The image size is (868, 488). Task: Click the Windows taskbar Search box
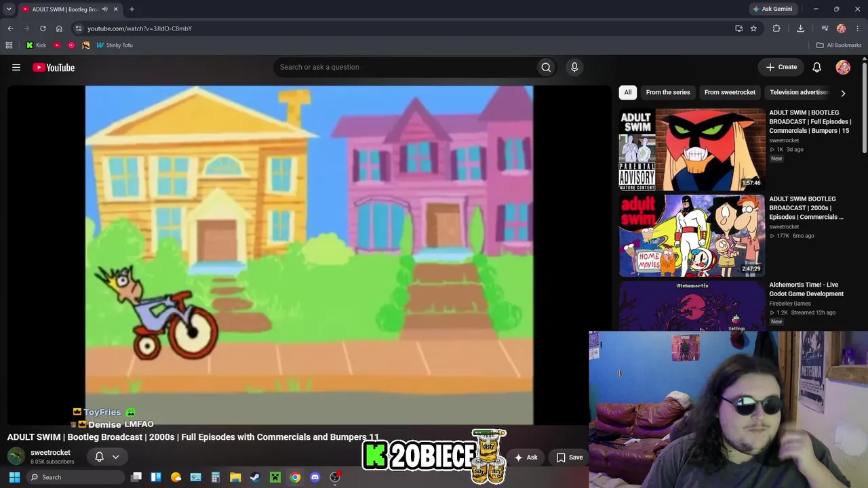pyautogui.click(x=75, y=477)
